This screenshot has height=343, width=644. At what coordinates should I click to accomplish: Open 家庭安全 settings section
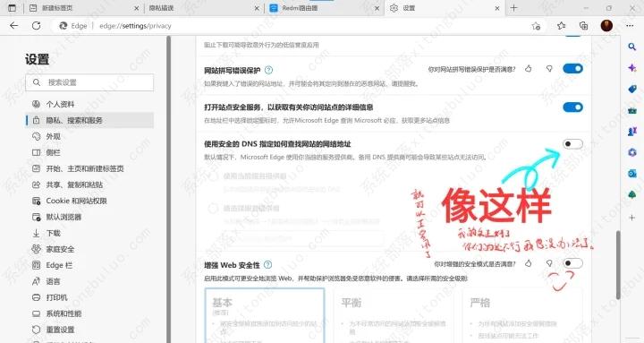tap(89, 249)
